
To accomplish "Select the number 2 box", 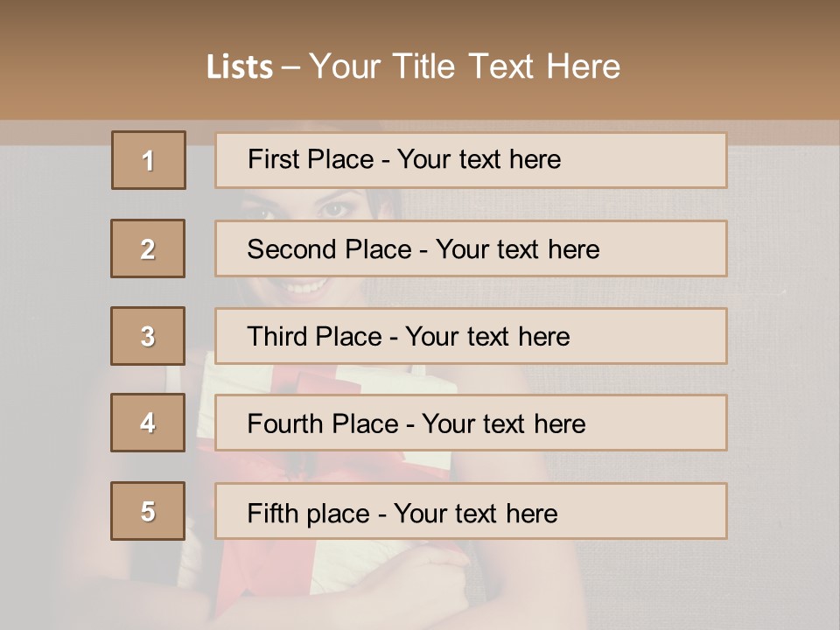I will pos(148,248).
